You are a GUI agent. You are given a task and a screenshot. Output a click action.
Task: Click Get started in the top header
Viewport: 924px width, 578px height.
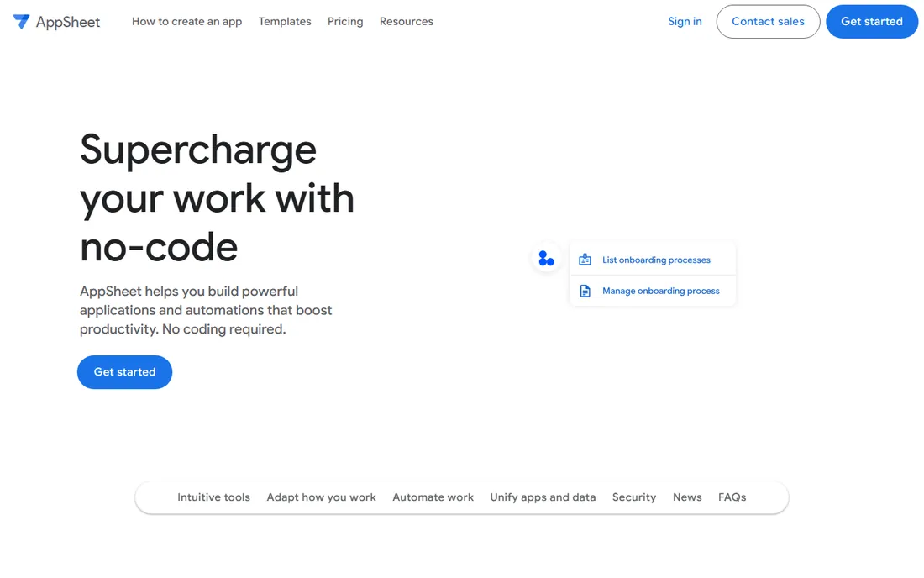click(872, 22)
